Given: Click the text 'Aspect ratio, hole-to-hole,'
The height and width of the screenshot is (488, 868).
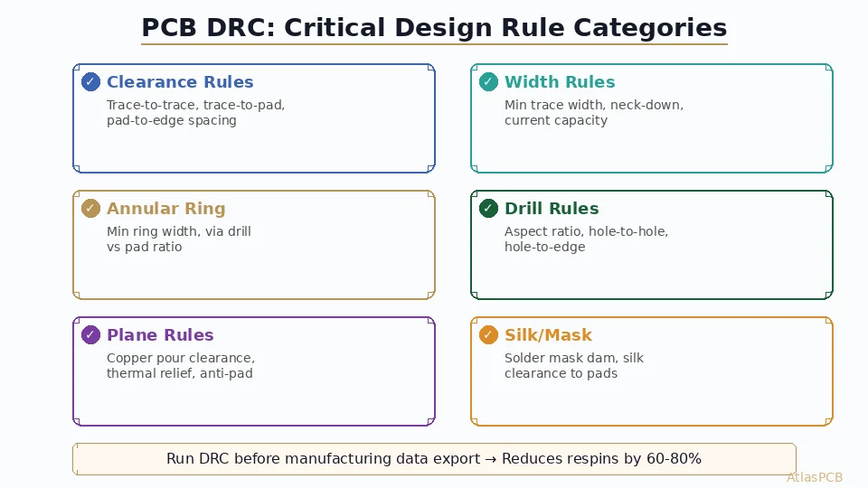Looking at the screenshot, I should [x=586, y=231].
